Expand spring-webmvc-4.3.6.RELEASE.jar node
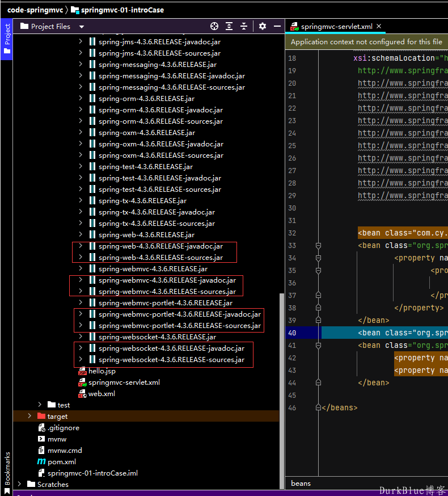The width and height of the screenshot is (448, 496). coord(81,268)
